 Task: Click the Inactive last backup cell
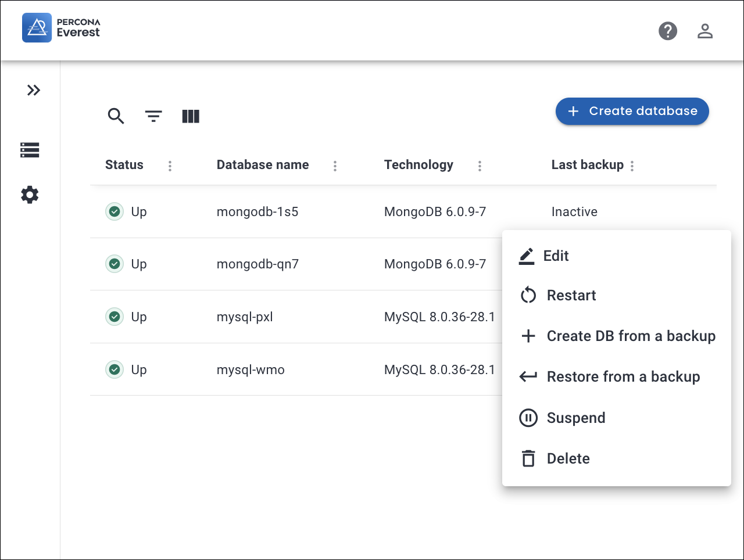(574, 211)
